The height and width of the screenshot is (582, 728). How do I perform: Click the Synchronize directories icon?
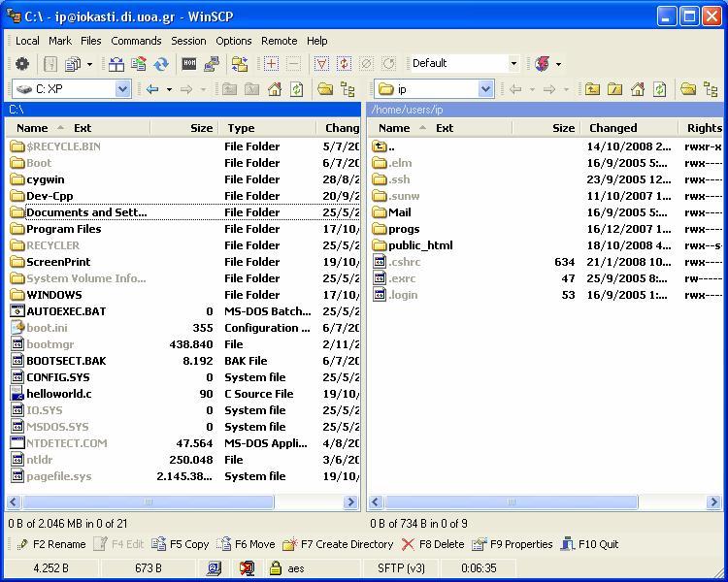(139, 64)
